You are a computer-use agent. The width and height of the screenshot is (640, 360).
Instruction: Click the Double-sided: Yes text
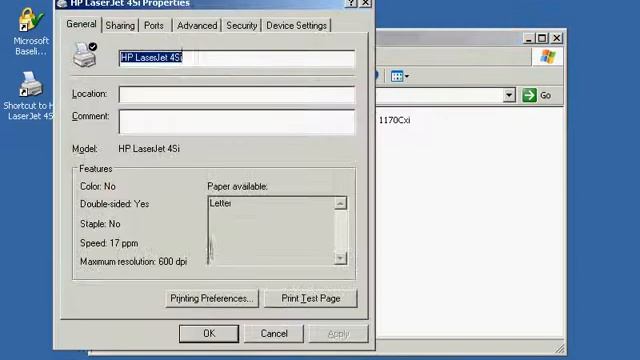click(114, 204)
